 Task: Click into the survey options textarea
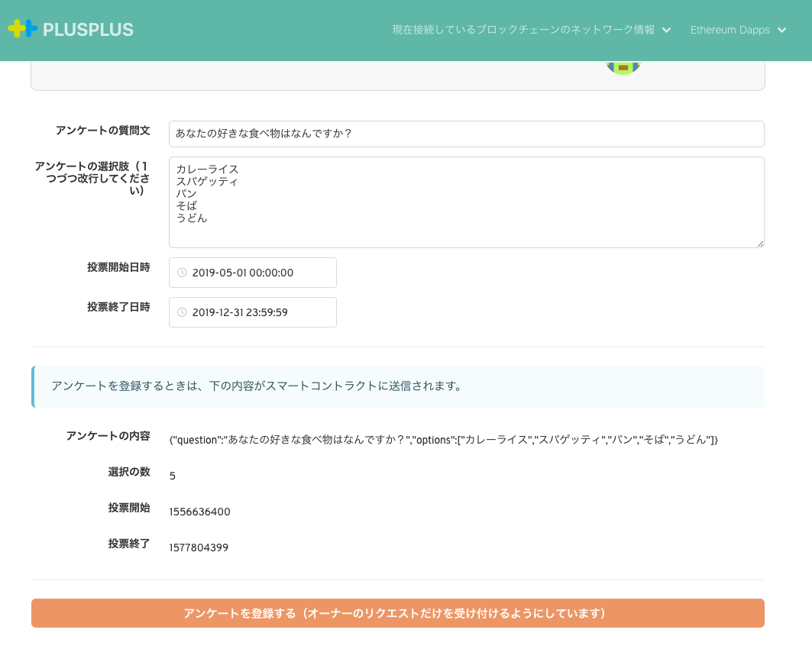[x=466, y=202]
